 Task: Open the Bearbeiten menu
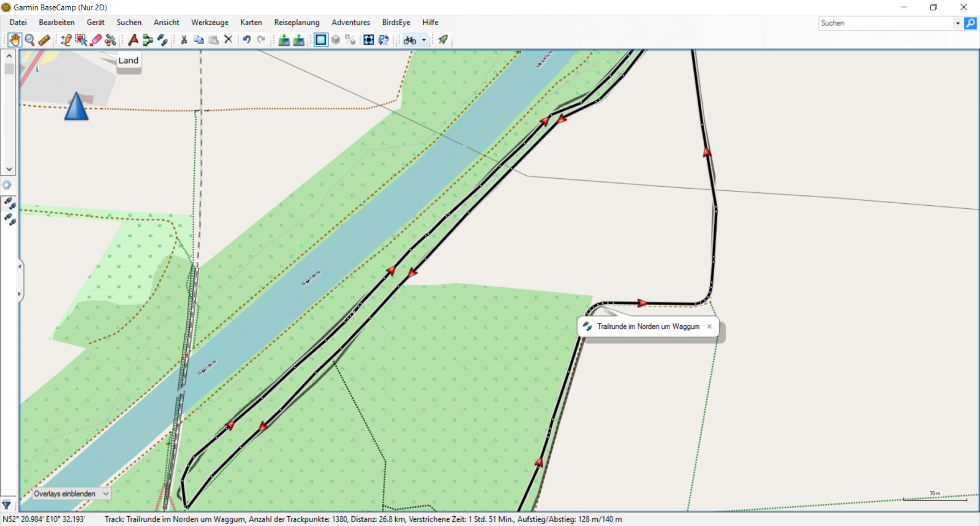click(57, 23)
